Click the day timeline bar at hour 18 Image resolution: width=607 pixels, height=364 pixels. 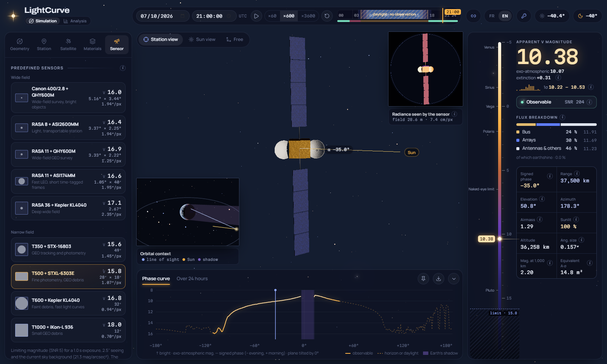[x=432, y=15]
